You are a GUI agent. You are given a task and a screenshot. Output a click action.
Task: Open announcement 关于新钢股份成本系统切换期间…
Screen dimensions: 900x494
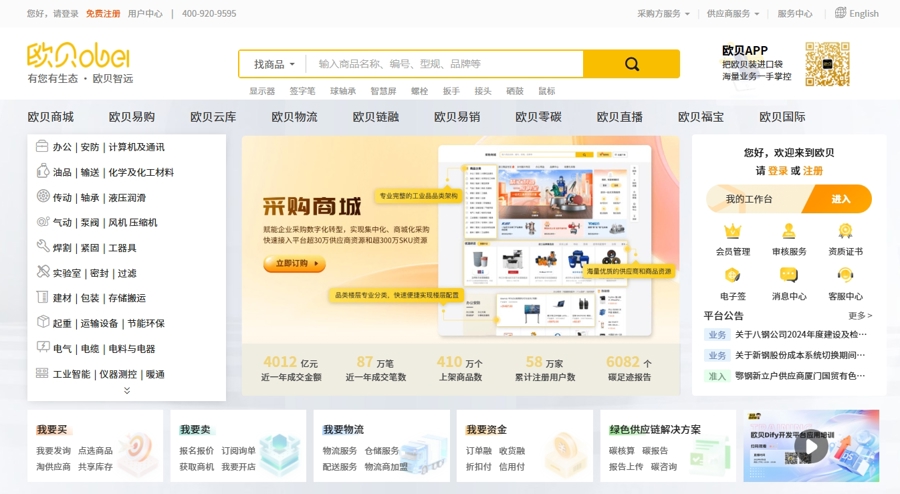tap(800, 355)
